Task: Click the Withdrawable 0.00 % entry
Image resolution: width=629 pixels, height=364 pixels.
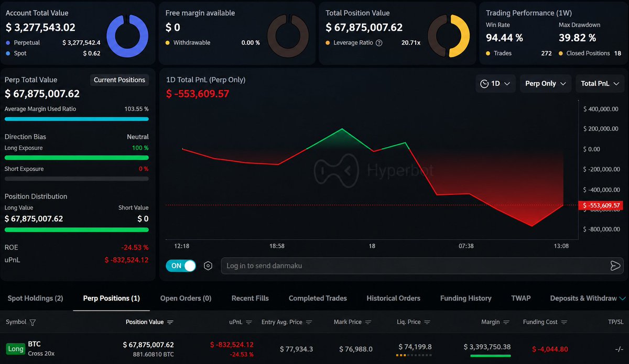Action: tap(213, 42)
